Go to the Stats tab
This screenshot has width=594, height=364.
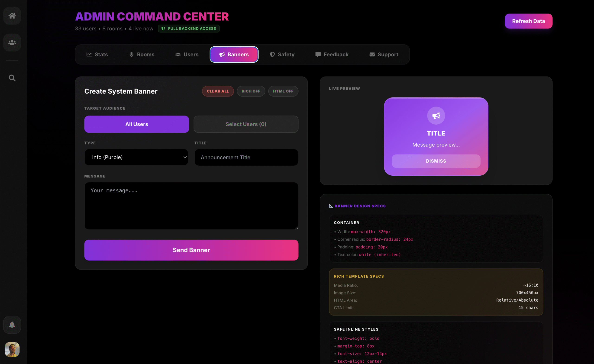(97, 55)
